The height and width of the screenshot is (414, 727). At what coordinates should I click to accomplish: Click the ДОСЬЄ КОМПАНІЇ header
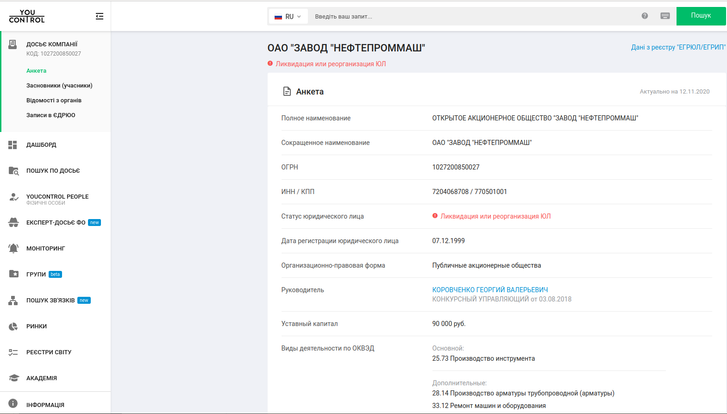click(52, 44)
